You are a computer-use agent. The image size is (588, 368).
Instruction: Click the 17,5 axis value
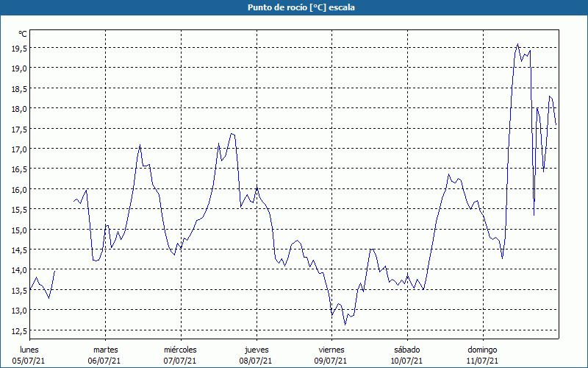(19, 129)
